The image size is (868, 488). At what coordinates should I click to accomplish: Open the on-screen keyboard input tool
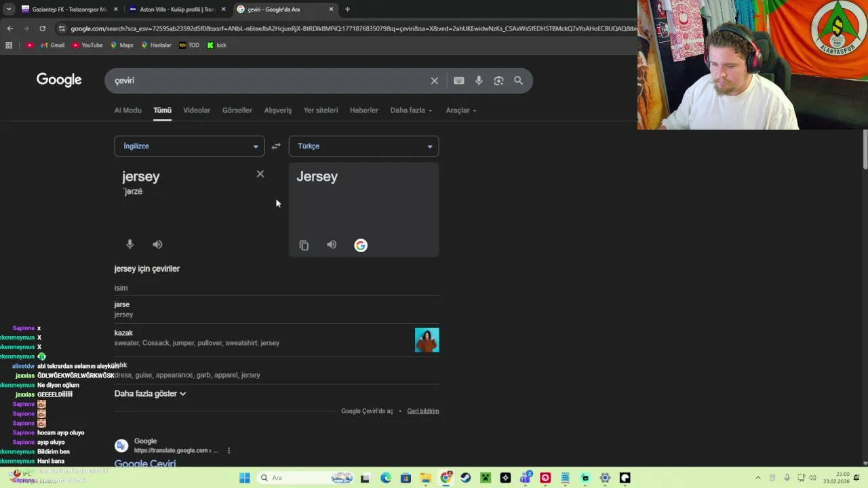[x=459, y=81]
